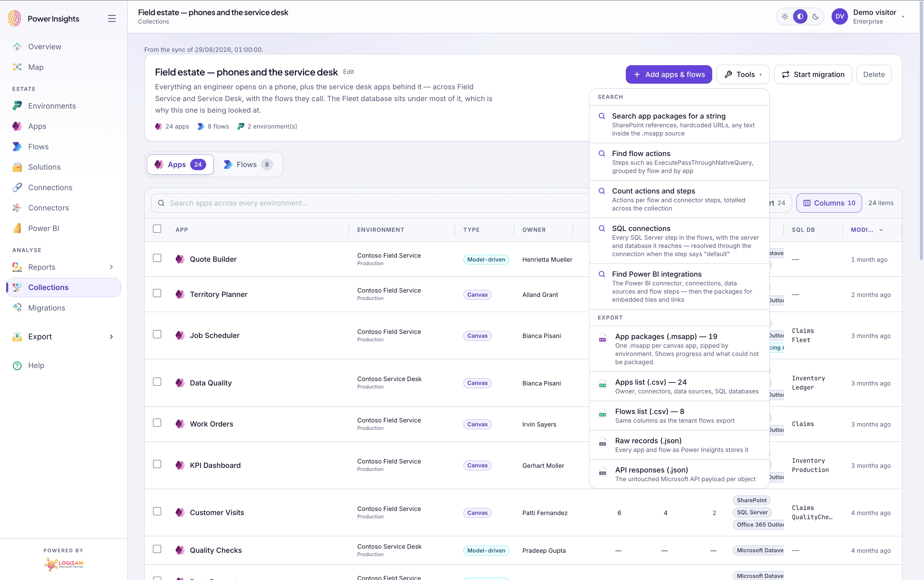924x580 pixels.
Task: Check the Quote Builder row checkbox
Action: click(x=157, y=258)
